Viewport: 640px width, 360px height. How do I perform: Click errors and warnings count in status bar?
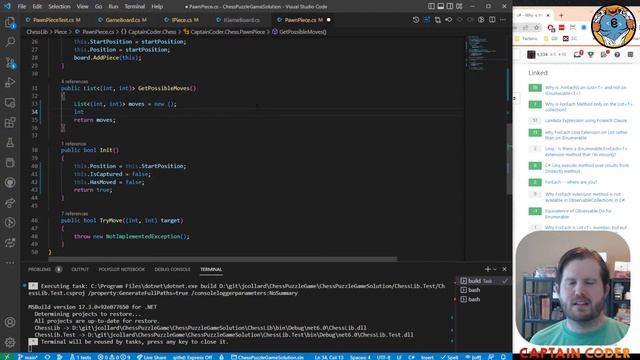click(114, 357)
